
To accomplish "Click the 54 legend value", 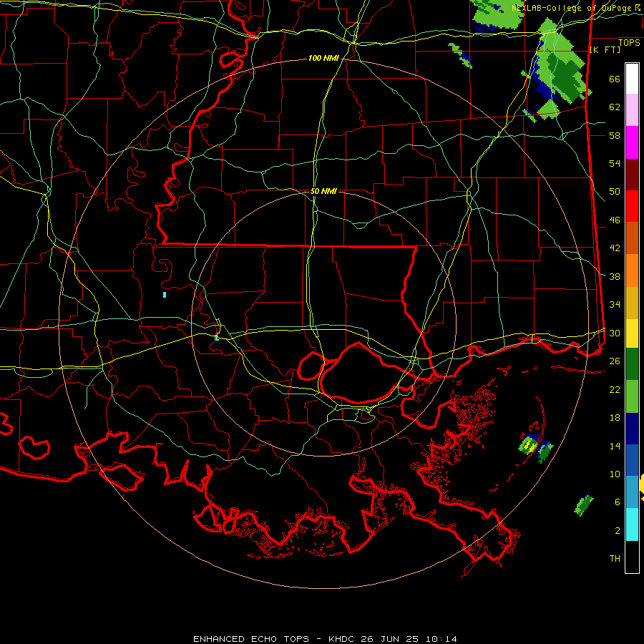I will [x=615, y=163].
